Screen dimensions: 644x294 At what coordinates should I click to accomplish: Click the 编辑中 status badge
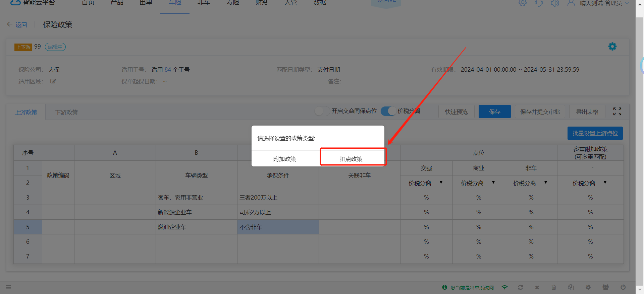coord(55,47)
